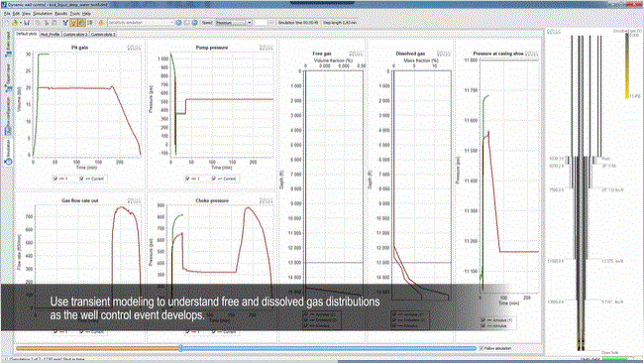
Task: Click the Save toolbar icon
Action: [x=26, y=23]
